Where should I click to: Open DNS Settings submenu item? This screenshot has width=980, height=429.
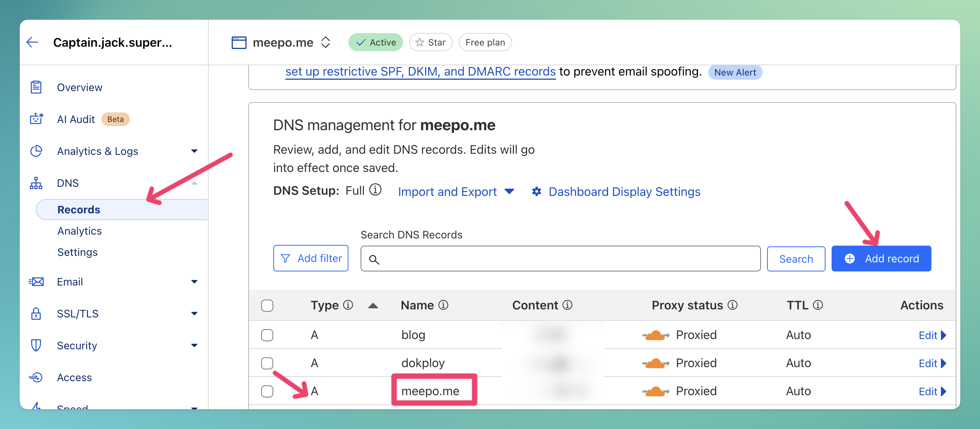pyautogui.click(x=77, y=252)
